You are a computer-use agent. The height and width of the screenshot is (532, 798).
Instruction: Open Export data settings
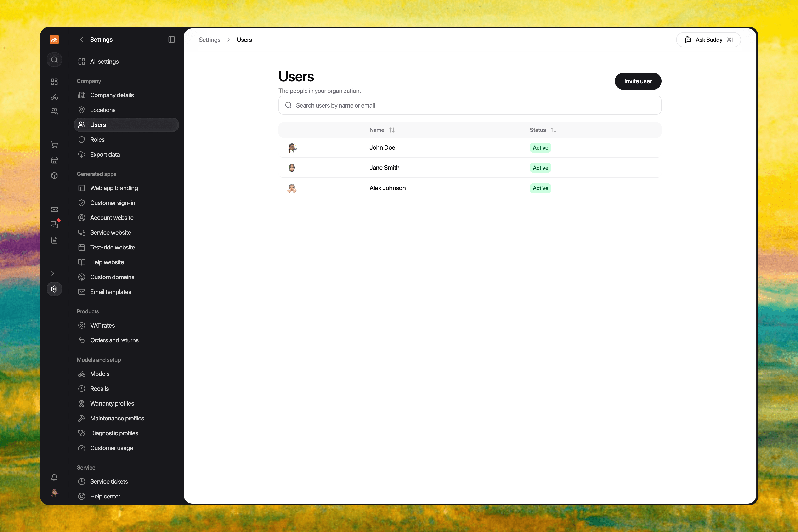pyautogui.click(x=126, y=154)
